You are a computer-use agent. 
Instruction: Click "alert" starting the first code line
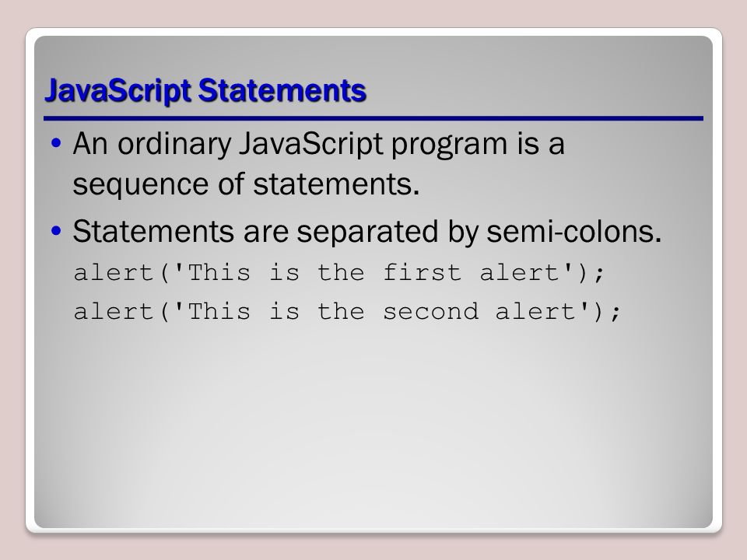pos(114,272)
